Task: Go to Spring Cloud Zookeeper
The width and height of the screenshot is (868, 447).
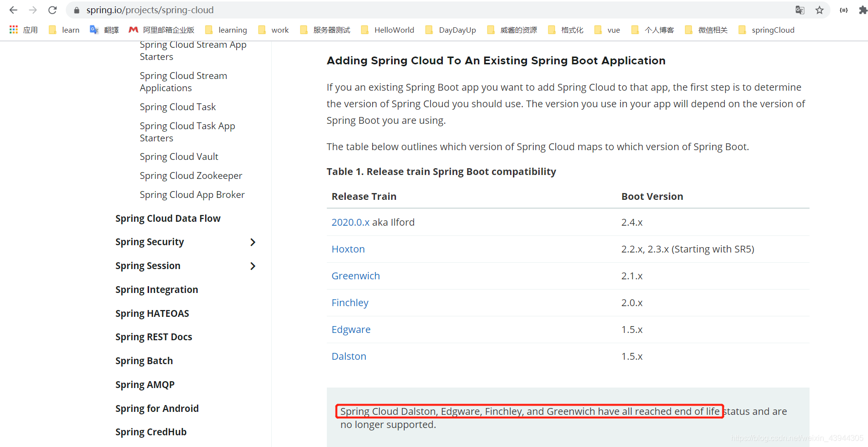Action: [x=191, y=175]
